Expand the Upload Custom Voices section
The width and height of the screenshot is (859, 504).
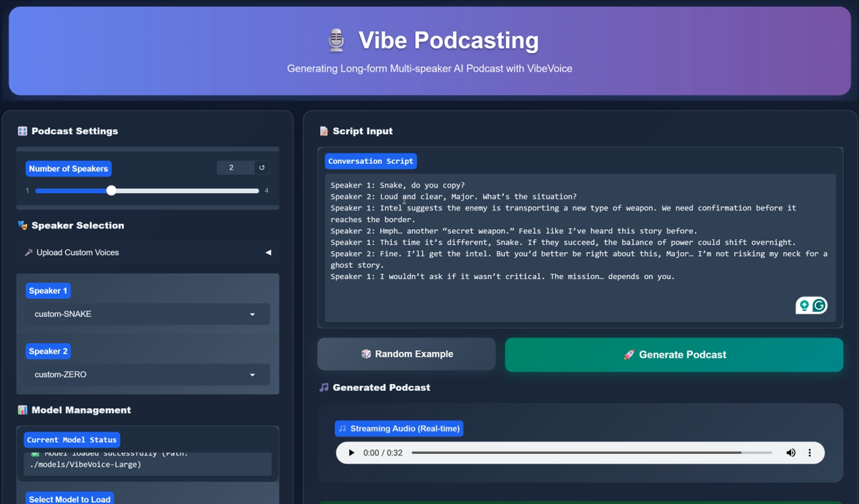pos(147,252)
